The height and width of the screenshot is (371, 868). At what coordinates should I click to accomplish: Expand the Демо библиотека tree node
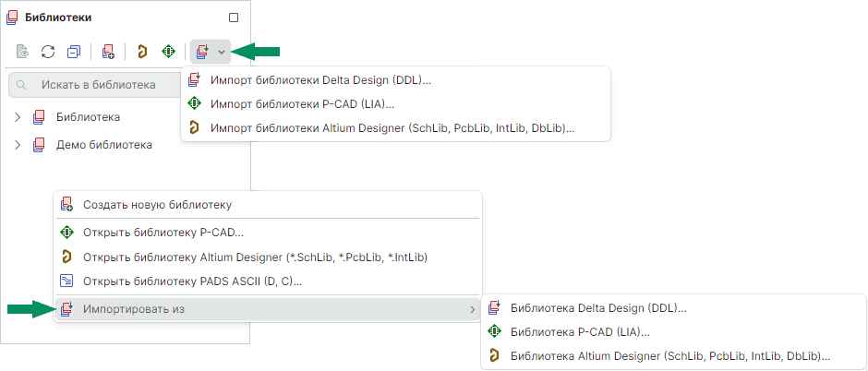click(x=18, y=145)
